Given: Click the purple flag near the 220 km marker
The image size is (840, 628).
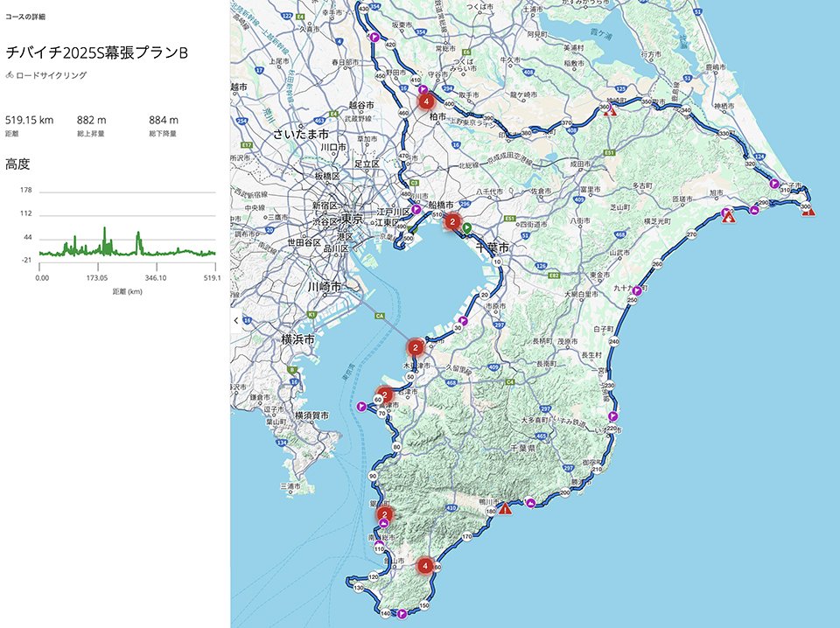Looking at the screenshot, I should pos(612,416).
